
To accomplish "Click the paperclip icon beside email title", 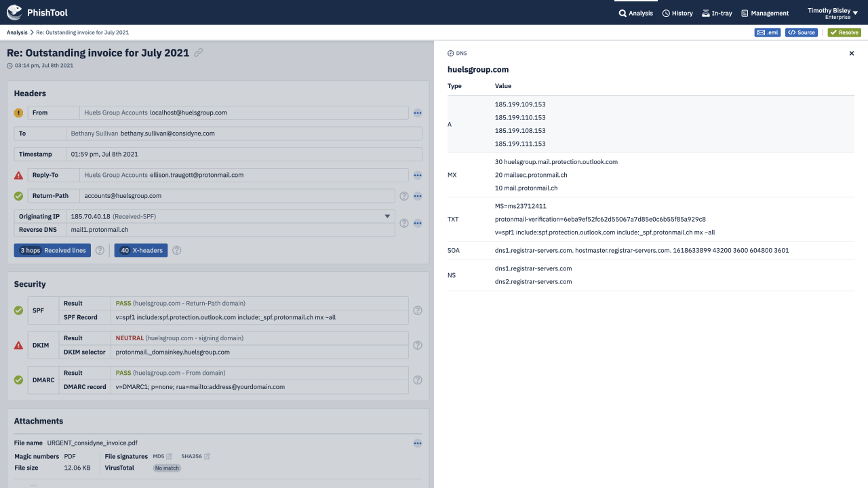I will [x=198, y=53].
